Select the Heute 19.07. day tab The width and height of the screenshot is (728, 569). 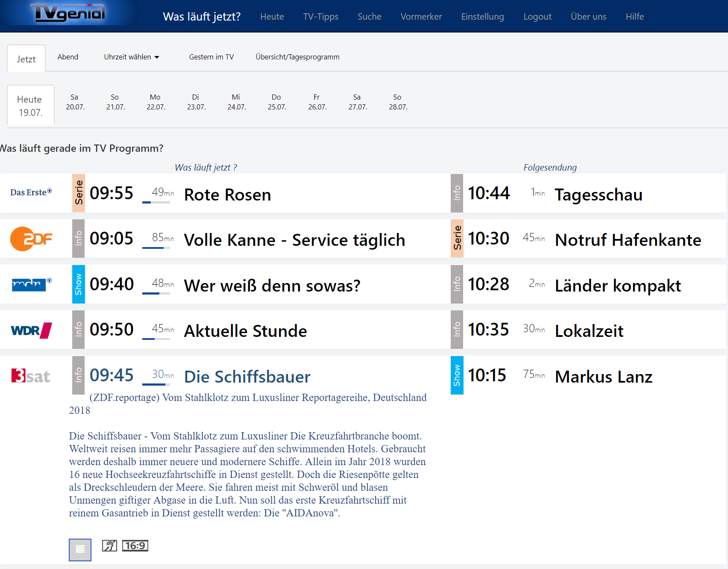(x=31, y=106)
